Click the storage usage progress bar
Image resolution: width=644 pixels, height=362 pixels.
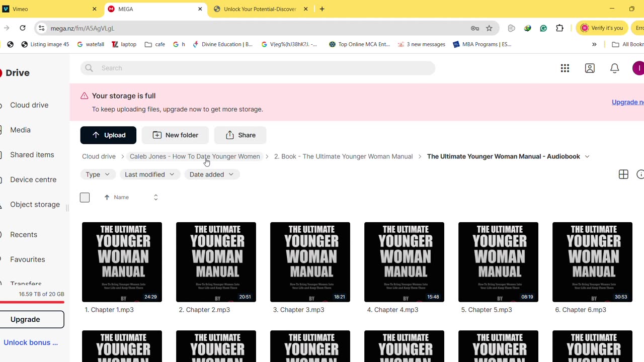[x=32, y=302]
